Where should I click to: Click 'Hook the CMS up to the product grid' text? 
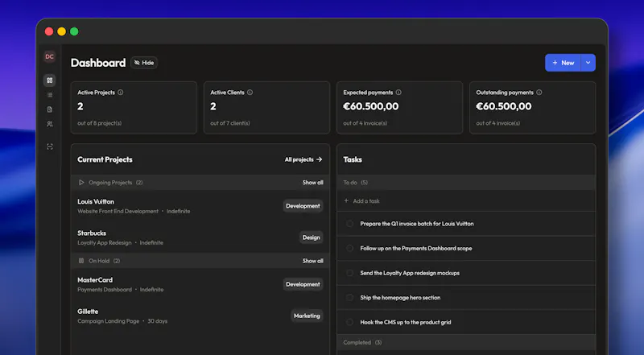point(406,323)
